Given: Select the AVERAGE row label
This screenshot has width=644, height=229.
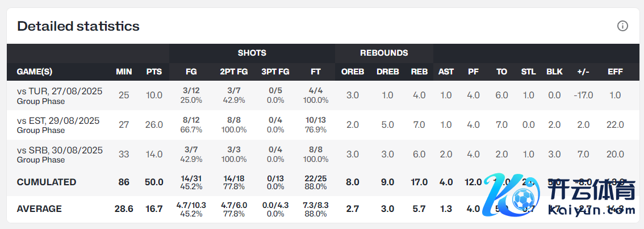Looking at the screenshot, I should [39, 209].
